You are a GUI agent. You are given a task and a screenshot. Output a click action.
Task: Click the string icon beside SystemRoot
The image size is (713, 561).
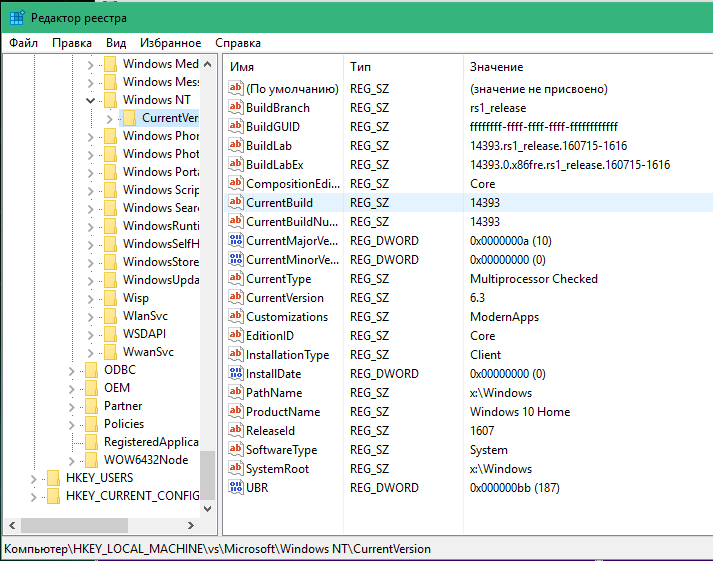pyautogui.click(x=236, y=468)
